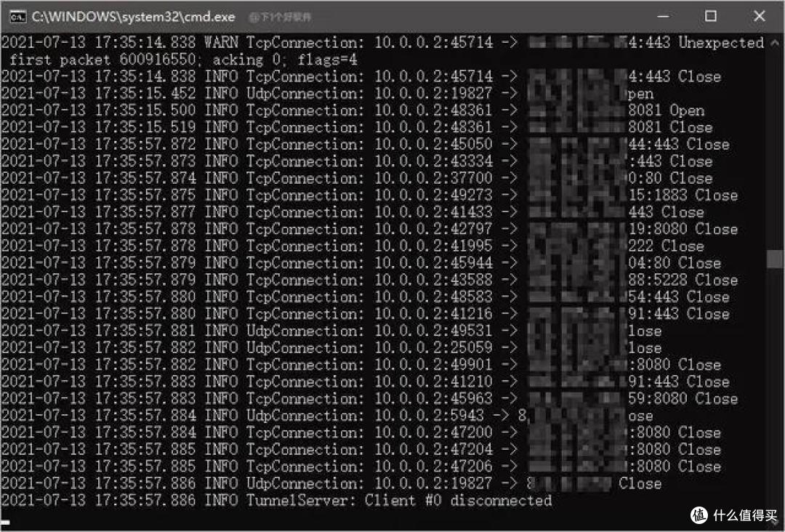Click source address 10.0.0.2:43334
The height and width of the screenshot is (532, 785).
pyautogui.click(x=433, y=161)
